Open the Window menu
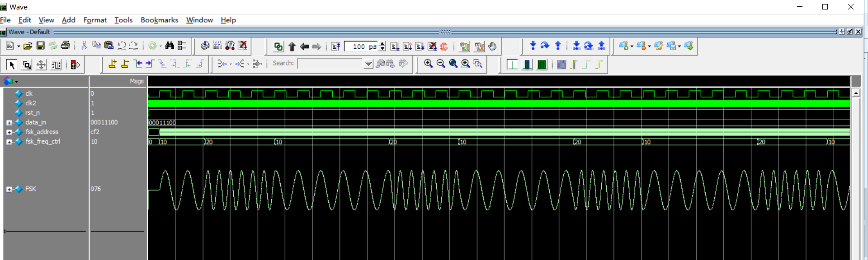The image size is (868, 260). (x=199, y=20)
